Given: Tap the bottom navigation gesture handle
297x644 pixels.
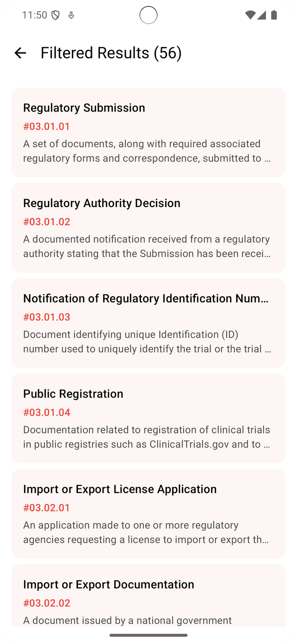Looking at the screenshot, I should pos(148,635).
